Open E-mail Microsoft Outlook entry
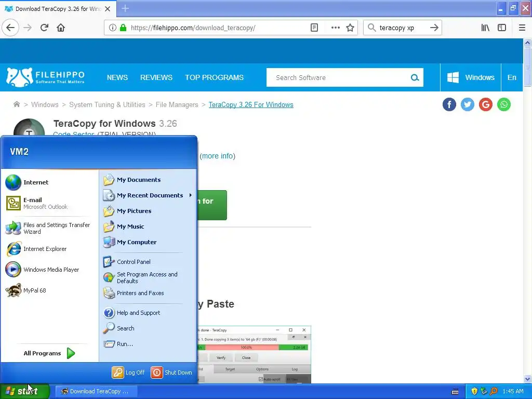 49,203
